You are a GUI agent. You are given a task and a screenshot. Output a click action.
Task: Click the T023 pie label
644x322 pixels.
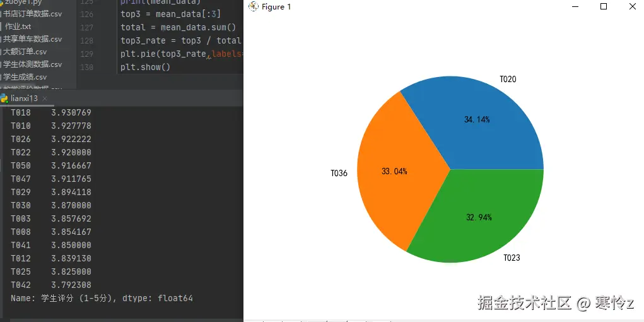(x=512, y=258)
